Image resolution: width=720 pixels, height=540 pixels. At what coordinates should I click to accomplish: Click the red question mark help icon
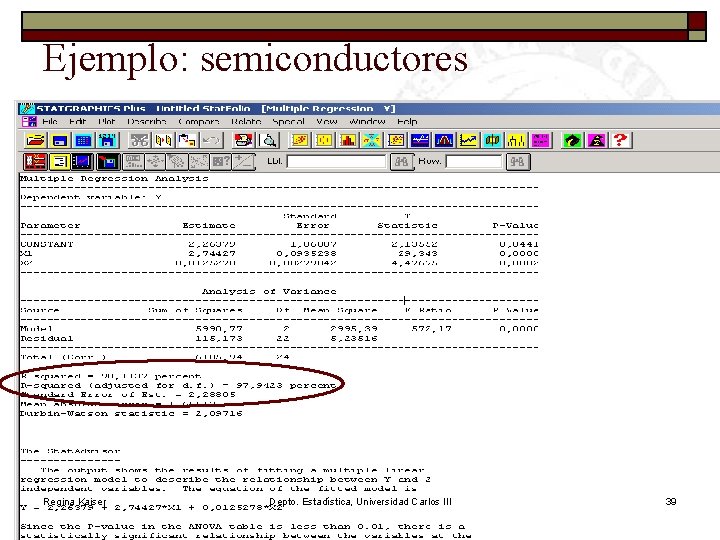(620, 140)
